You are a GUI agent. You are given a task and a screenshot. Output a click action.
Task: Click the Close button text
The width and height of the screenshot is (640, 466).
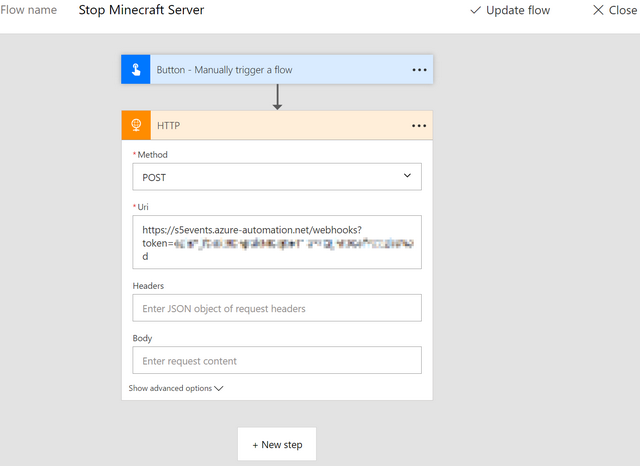[x=622, y=10]
